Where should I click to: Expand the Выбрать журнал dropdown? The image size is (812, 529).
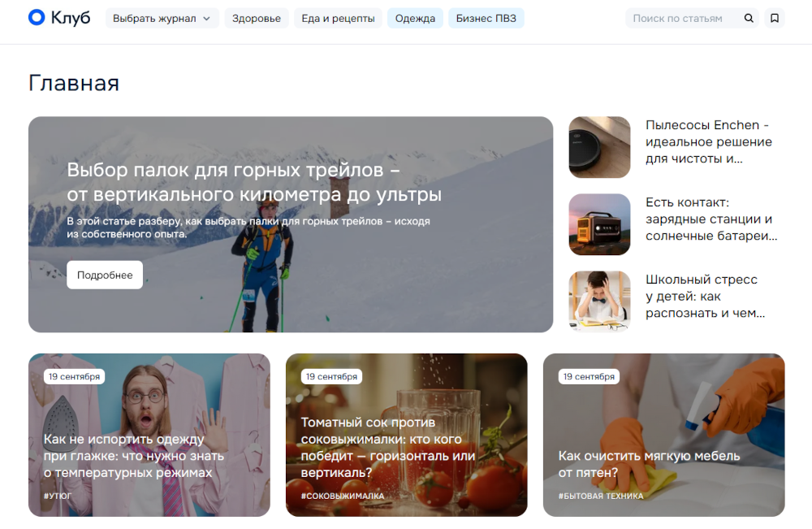point(162,18)
